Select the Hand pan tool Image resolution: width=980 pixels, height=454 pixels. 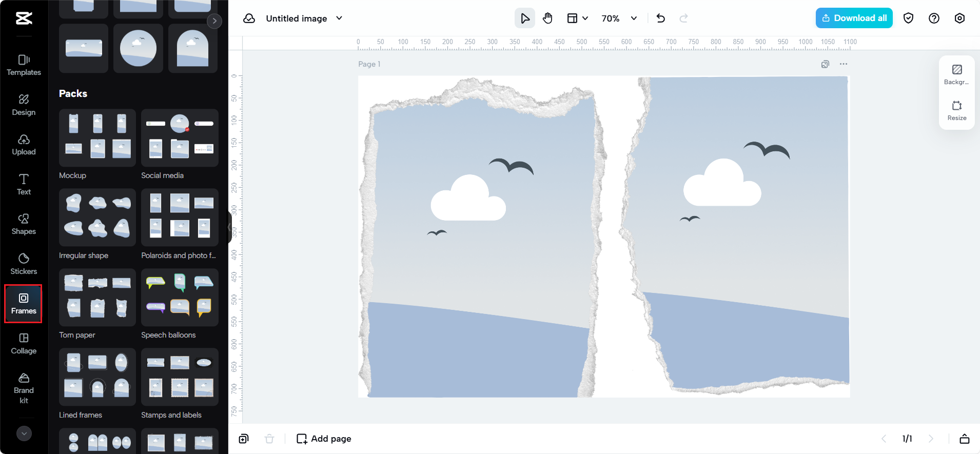(x=547, y=18)
